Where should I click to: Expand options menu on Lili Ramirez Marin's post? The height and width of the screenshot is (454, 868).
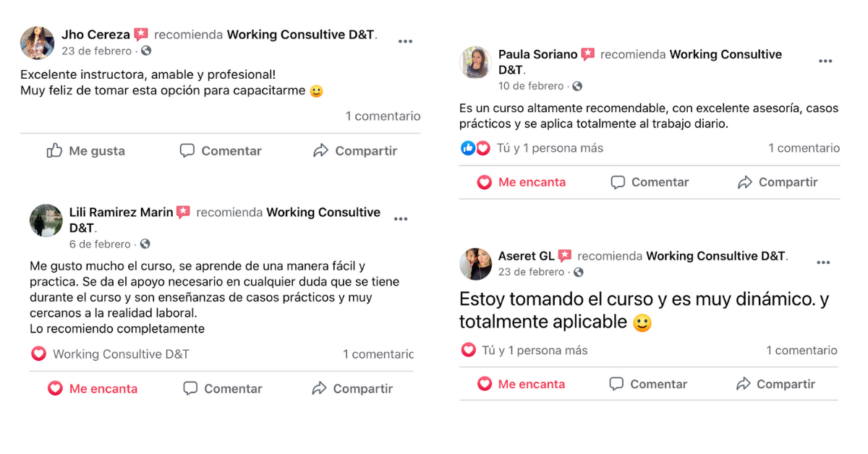[x=401, y=219]
